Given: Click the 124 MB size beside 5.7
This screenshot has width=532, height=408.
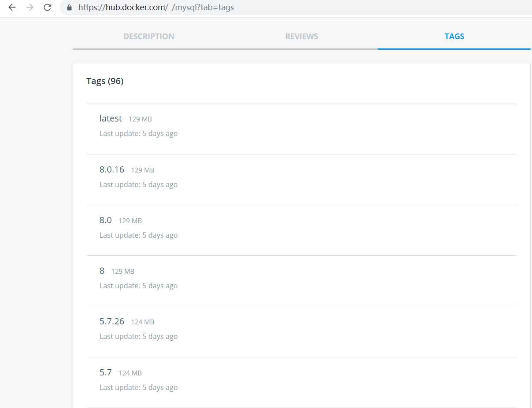Looking at the screenshot, I should 130,373.
